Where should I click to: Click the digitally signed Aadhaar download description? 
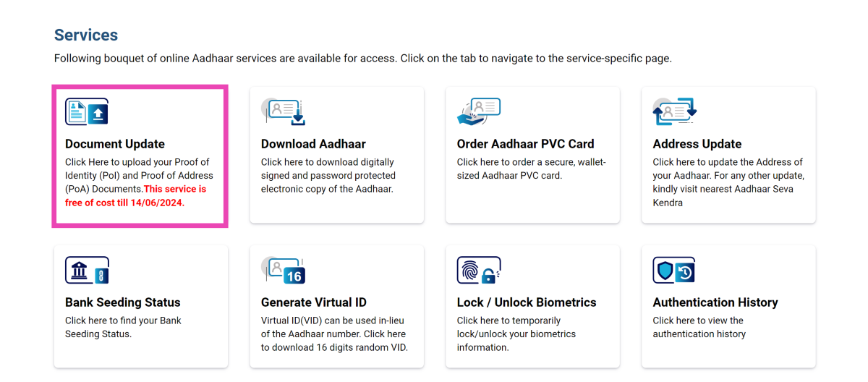point(328,176)
